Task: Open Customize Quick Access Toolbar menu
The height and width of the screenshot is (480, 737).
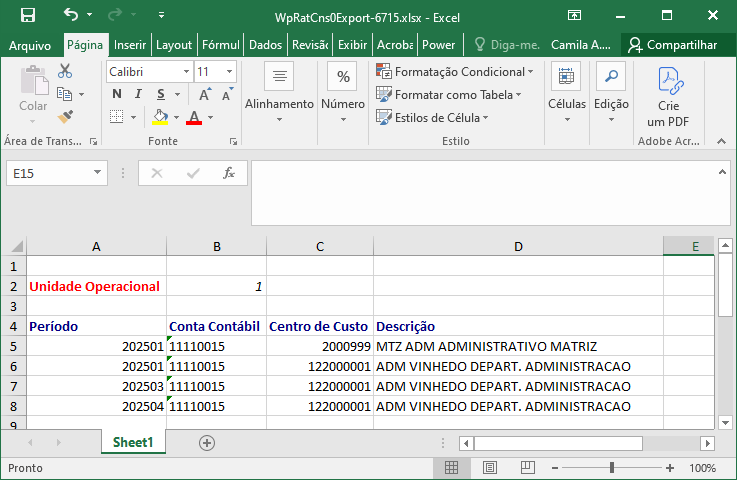Action: 161,15
